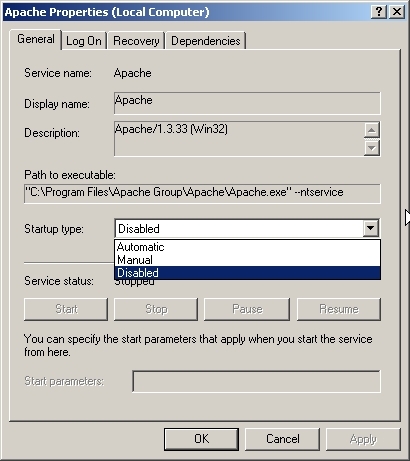Click the Start service button

[x=66, y=309]
